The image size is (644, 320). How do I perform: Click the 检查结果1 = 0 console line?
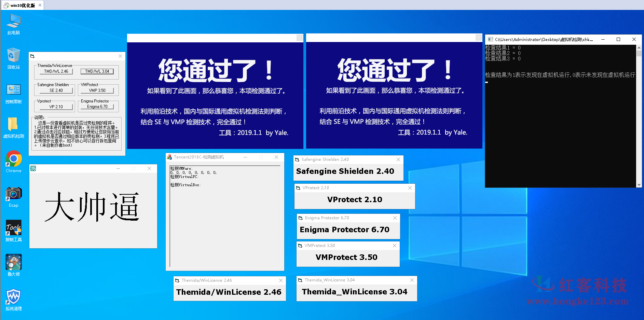(x=503, y=48)
